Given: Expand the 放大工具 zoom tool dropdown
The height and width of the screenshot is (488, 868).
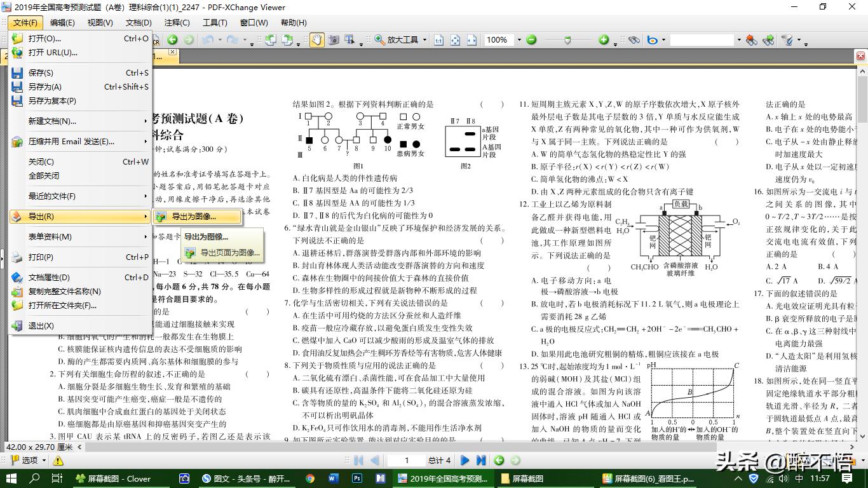Looking at the screenshot, I should [x=424, y=40].
